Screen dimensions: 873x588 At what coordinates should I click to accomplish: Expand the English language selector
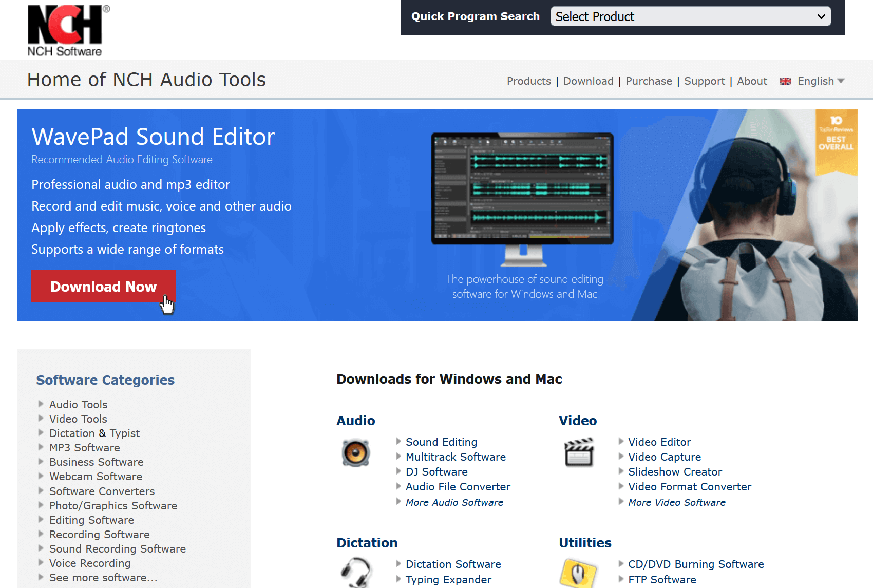tap(821, 81)
